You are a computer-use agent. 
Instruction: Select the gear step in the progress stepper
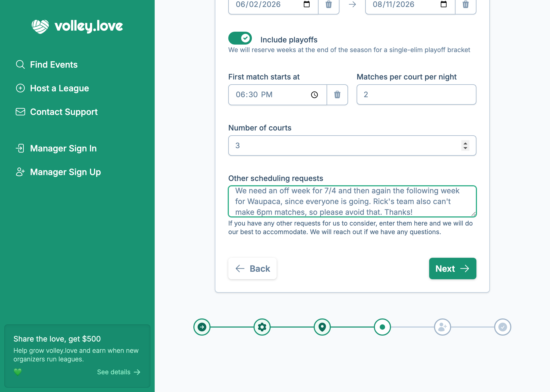coord(262,327)
